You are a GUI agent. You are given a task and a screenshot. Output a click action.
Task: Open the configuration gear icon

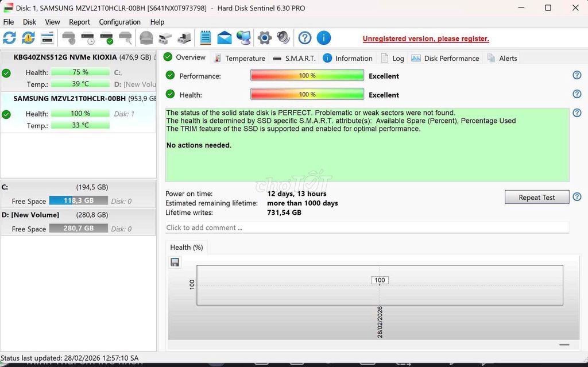tap(264, 38)
